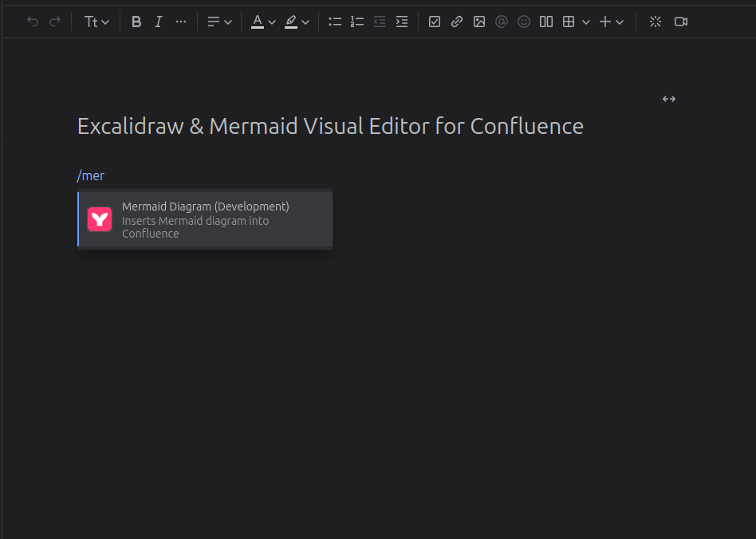Open the emoji picker

tap(524, 22)
